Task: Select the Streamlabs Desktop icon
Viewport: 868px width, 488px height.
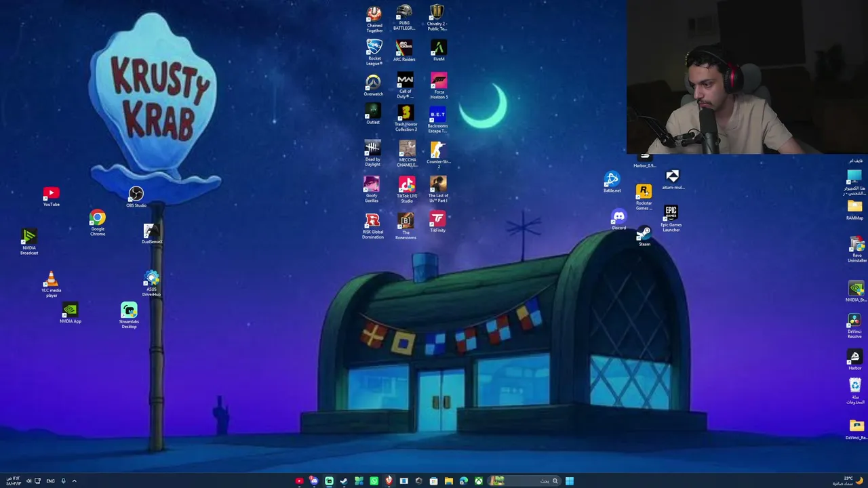Action: tap(129, 316)
